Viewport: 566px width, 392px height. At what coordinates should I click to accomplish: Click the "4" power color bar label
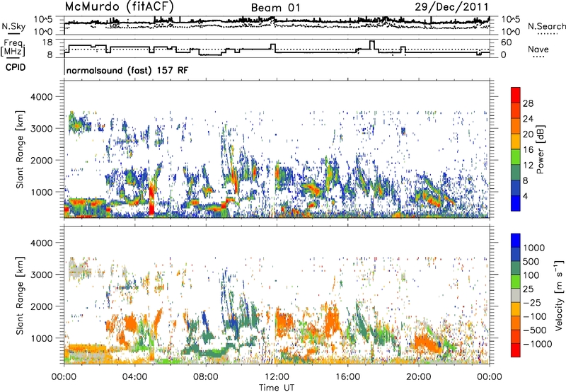click(x=525, y=197)
